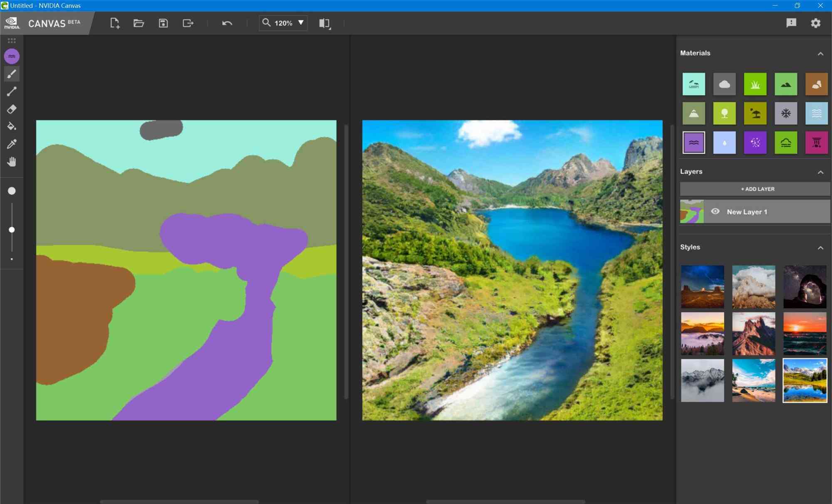The height and width of the screenshot is (504, 832).
Task: Select the Fill tool
Action: 12,126
